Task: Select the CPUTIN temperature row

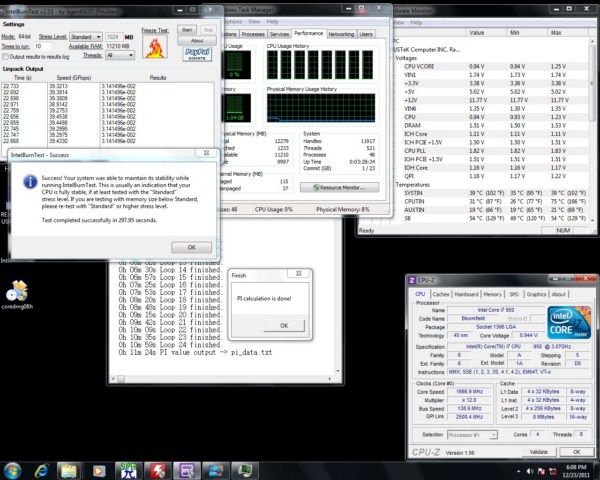Action: pos(492,201)
